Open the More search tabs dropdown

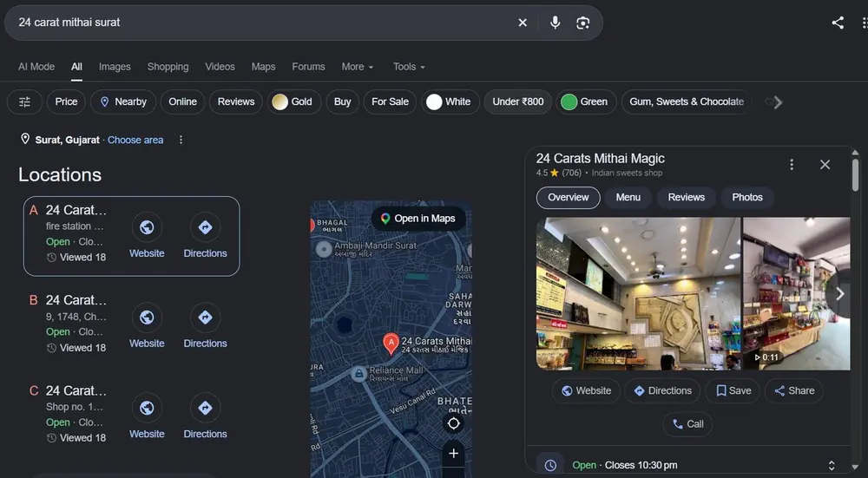[358, 67]
